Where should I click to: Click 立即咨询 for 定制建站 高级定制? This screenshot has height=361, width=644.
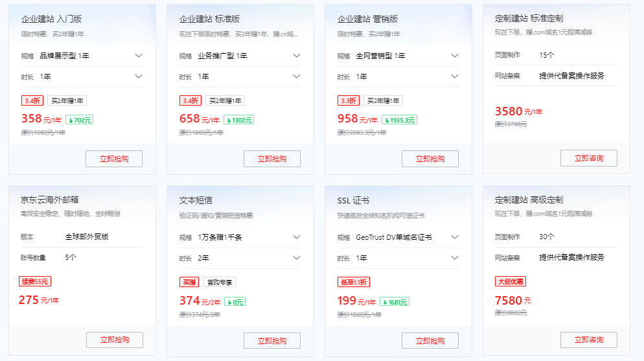click(588, 340)
